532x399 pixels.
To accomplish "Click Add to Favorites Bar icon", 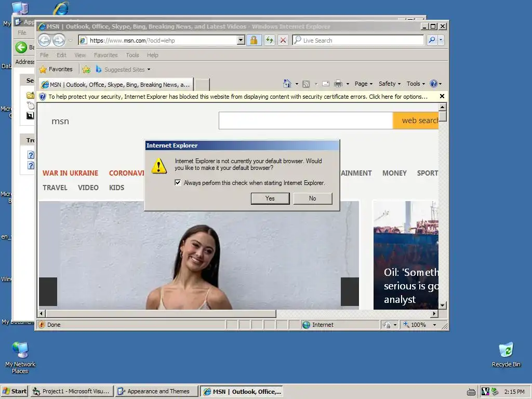I will tap(87, 70).
